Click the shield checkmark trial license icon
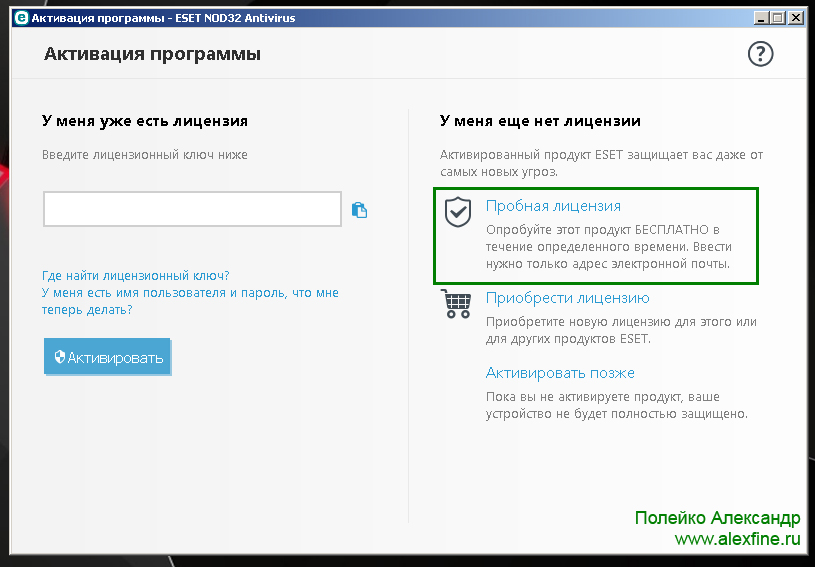Viewport: 815px width, 567px height. (x=458, y=212)
